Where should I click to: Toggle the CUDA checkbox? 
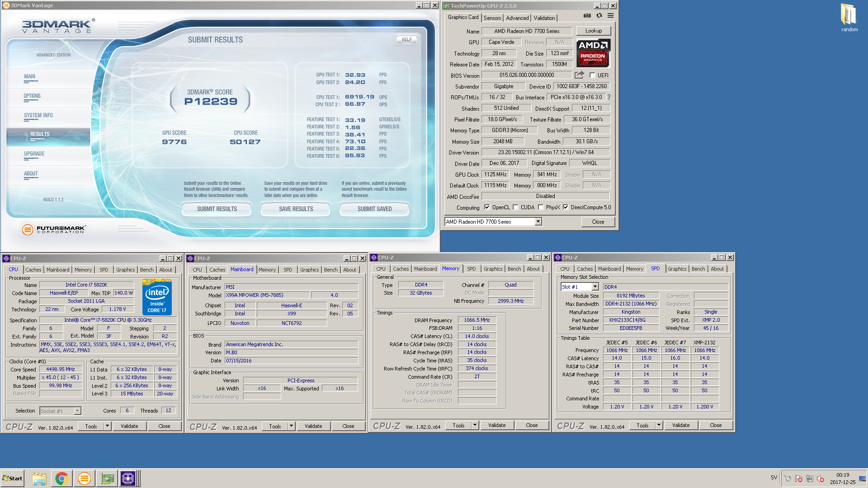(x=515, y=207)
